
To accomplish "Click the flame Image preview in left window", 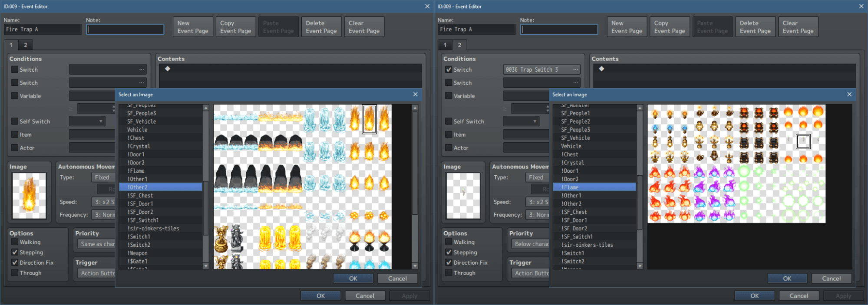I will click(29, 196).
